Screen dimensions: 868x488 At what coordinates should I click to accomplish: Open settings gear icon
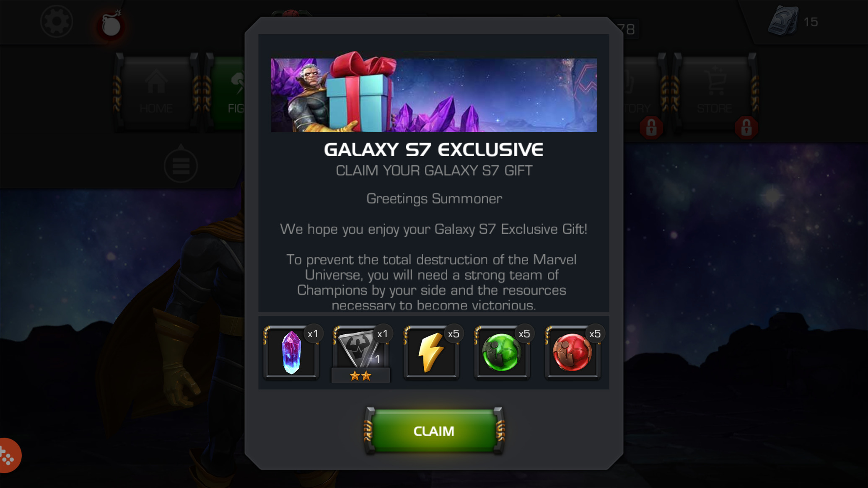[57, 21]
